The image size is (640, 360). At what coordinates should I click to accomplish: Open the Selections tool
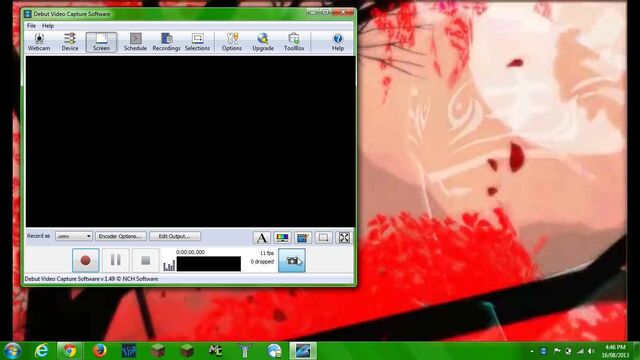[198, 42]
